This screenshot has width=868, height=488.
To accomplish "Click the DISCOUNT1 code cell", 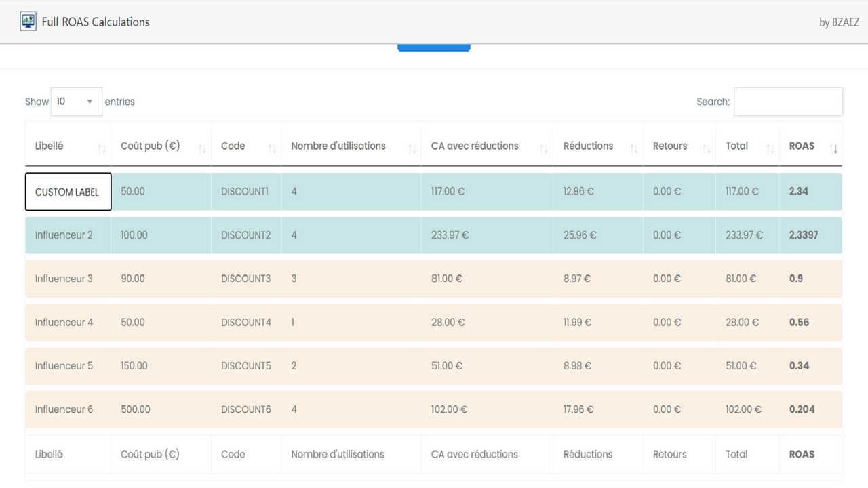I will (x=246, y=192).
